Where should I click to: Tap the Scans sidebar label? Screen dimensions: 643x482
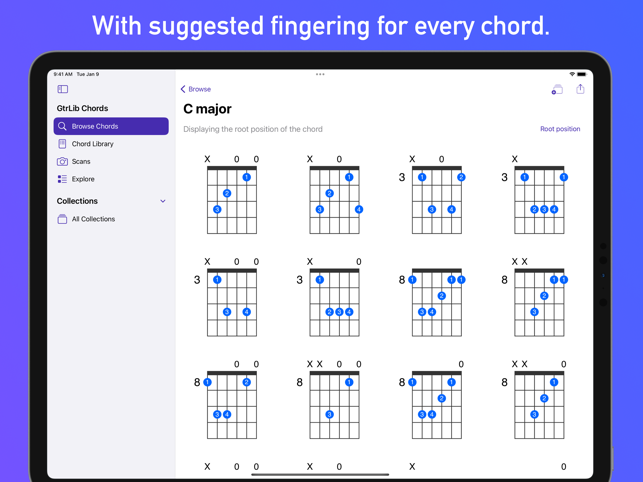81,162
